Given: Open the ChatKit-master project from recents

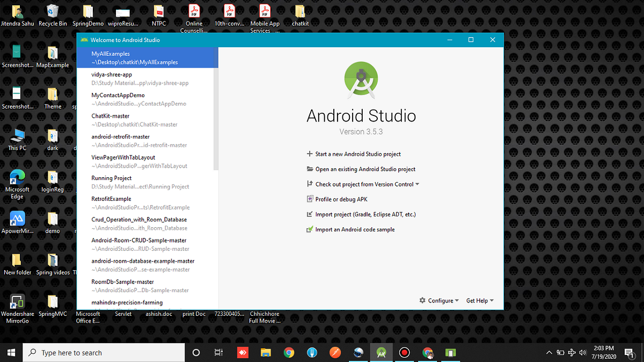Looking at the screenshot, I should pos(123,120).
